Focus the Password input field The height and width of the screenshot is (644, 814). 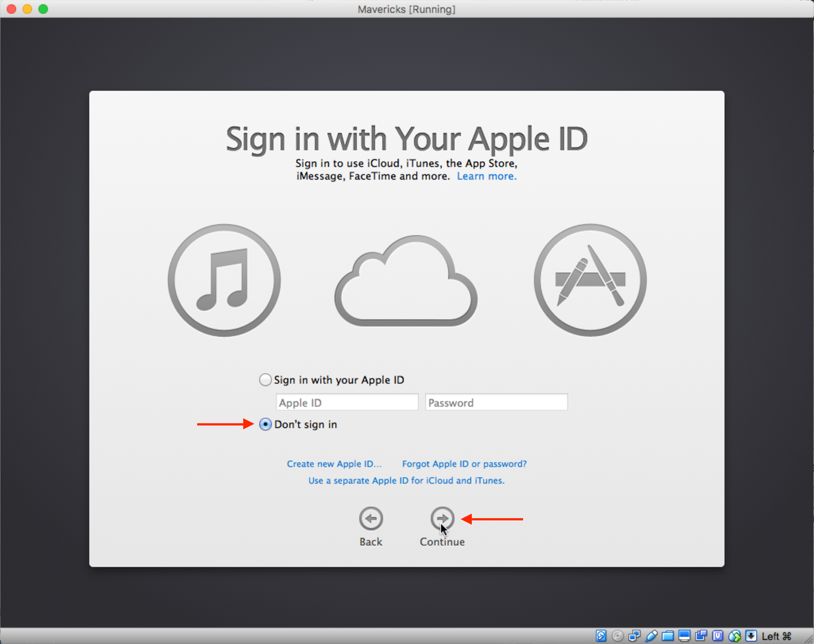[x=496, y=402]
